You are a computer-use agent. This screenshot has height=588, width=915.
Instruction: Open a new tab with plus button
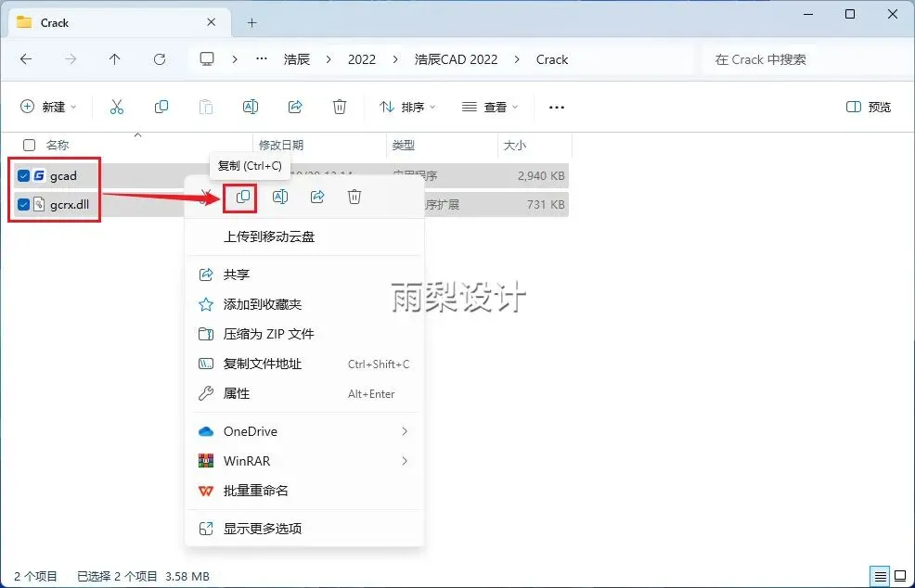(252, 23)
